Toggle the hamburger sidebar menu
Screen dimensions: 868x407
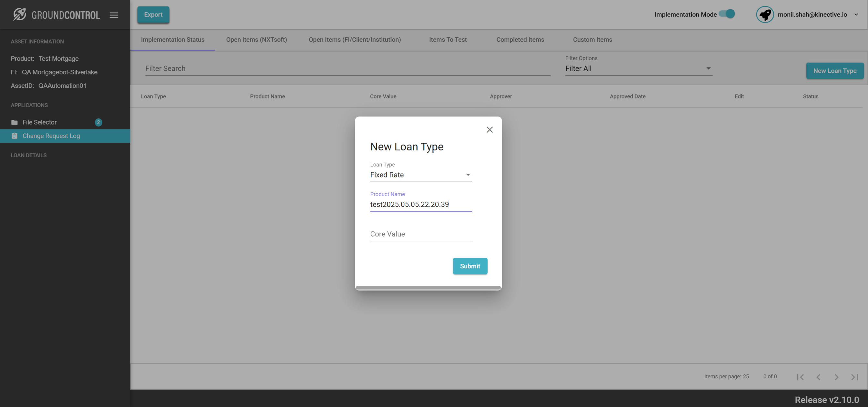coord(114,15)
